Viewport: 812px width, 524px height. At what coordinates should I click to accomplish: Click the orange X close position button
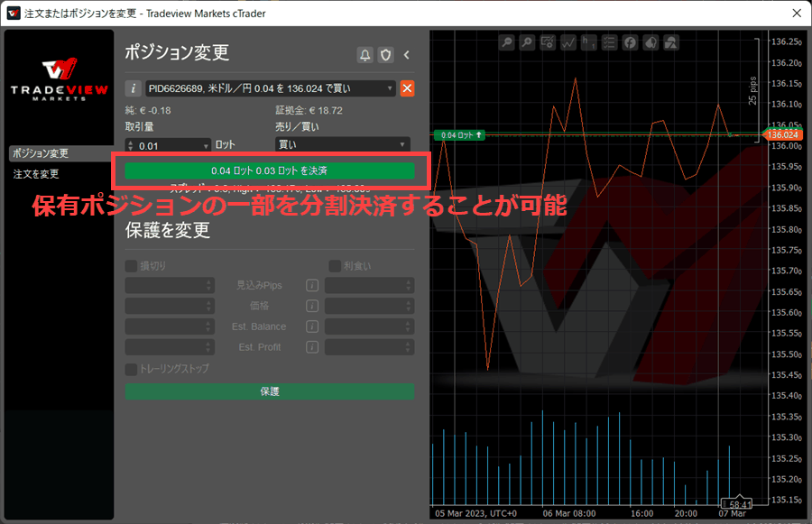407,88
